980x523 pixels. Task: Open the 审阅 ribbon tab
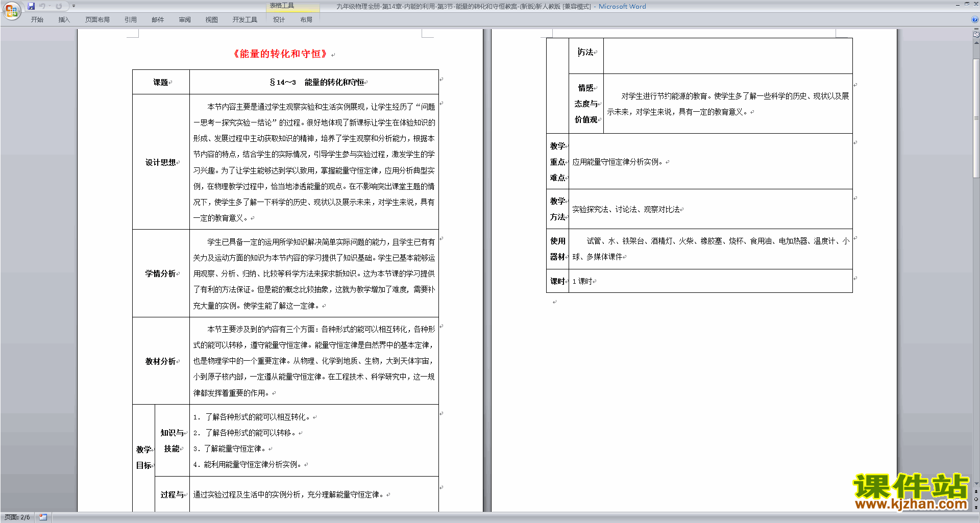click(x=185, y=20)
